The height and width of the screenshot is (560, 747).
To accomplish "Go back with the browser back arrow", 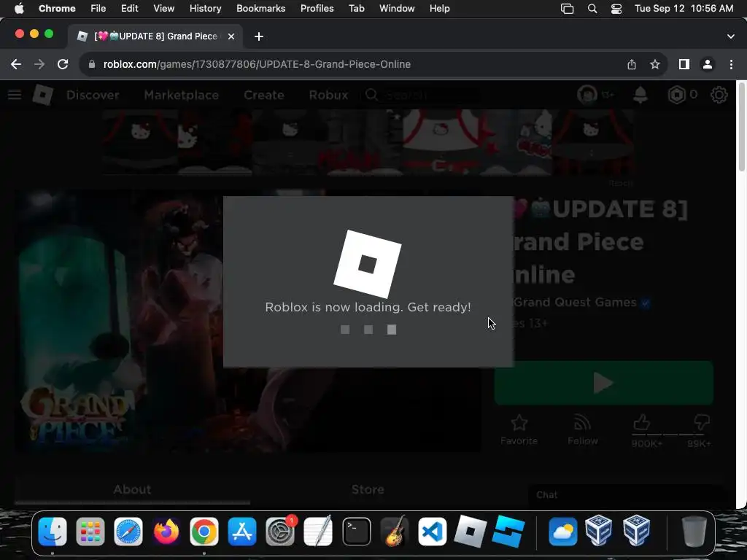I will pyautogui.click(x=16, y=64).
